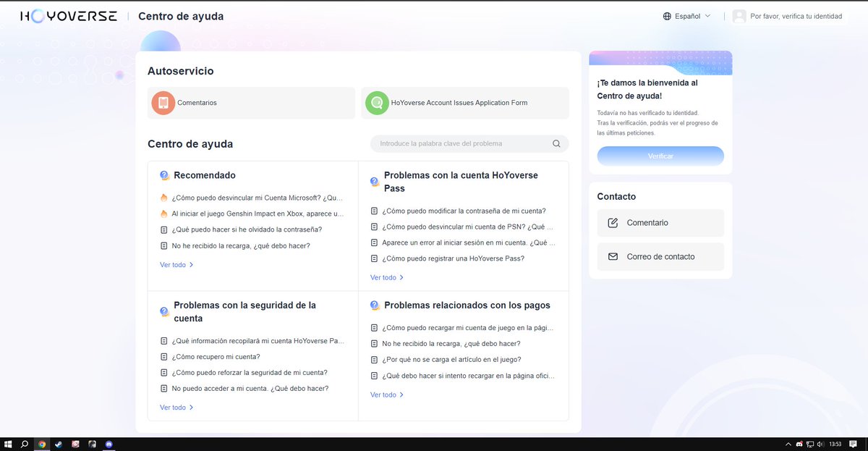The image size is (868, 451).
Task: Open '¿Cómo puedo modificar la contraseña de mi cuenta?'
Action: 464,211
